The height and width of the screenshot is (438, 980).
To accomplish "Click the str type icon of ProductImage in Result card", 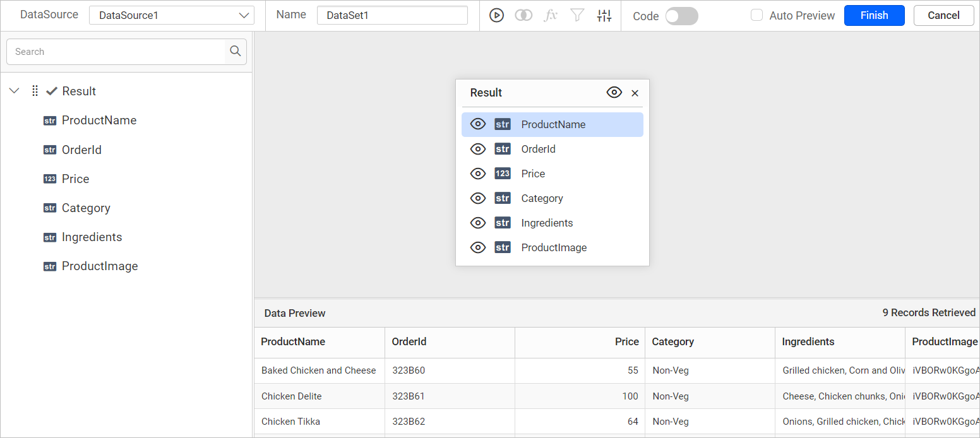I will (503, 247).
